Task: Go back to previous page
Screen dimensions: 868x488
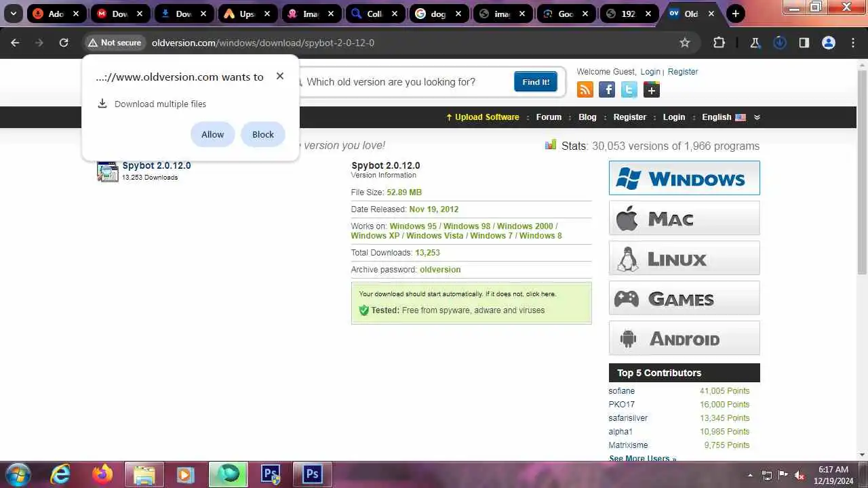Action: (x=15, y=43)
